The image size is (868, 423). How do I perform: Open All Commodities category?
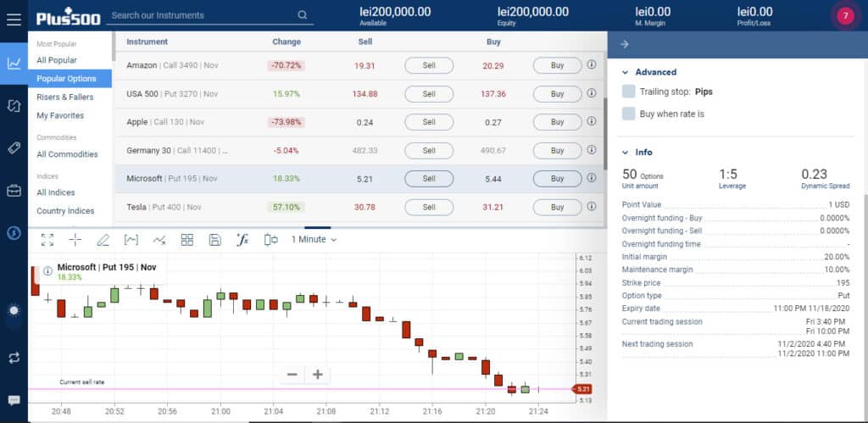click(67, 154)
